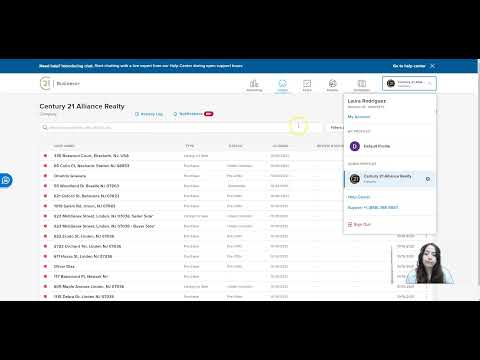The image size is (480, 360).
Task: Open Help Center from the profile menu
Action: (x=359, y=197)
